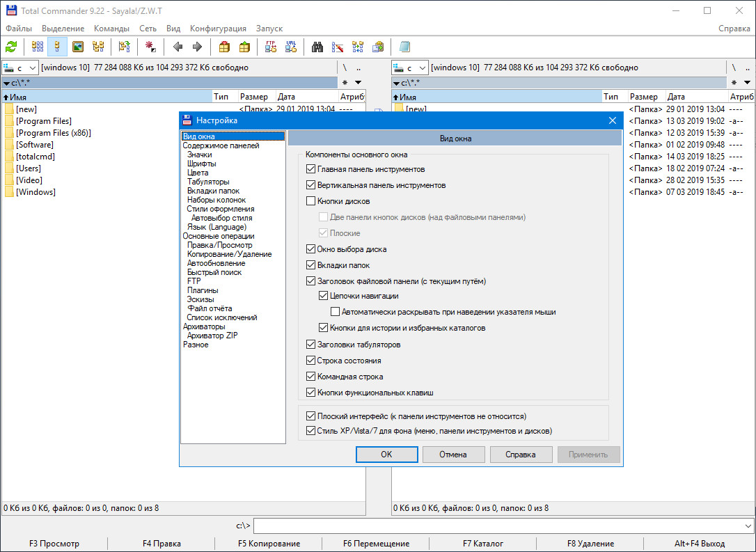
Task: Click the Отмена button
Action: click(x=453, y=455)
